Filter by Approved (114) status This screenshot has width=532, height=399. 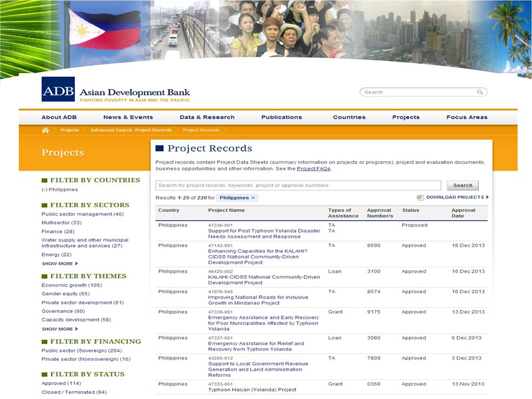coord(61,383)
